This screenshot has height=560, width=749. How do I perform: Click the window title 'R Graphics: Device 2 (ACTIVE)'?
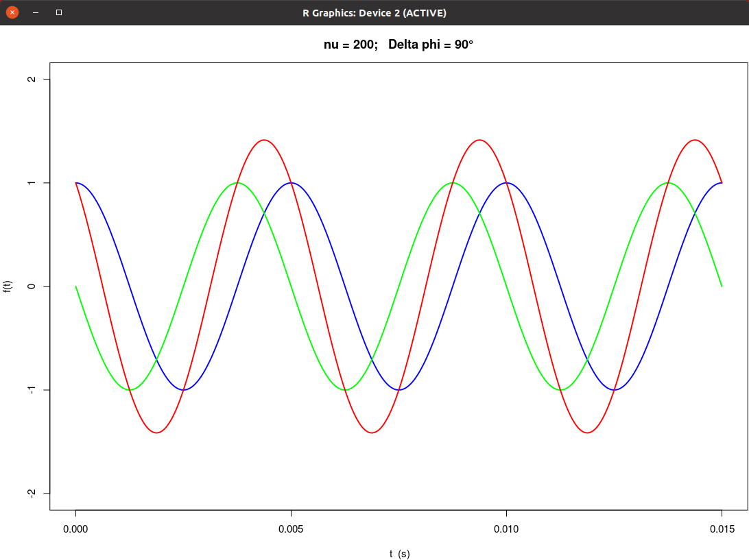tap(374, 13)
